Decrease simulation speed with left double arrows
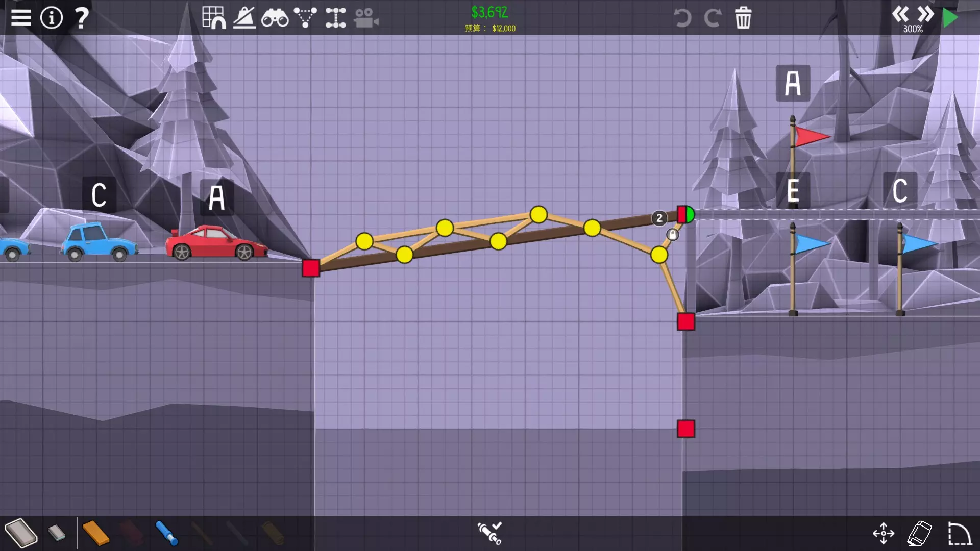Screen dimensions: 980x551 pyautogui.click(x=900, y=14)
